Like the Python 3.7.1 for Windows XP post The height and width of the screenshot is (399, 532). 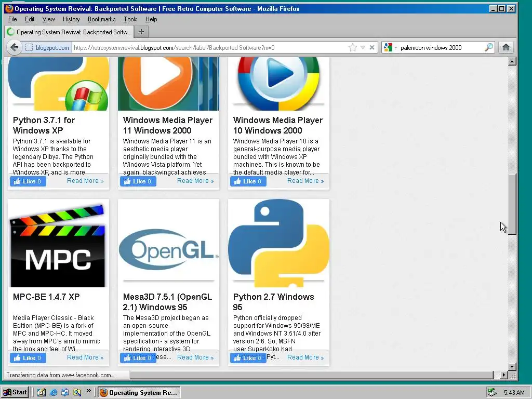[28, 181]
